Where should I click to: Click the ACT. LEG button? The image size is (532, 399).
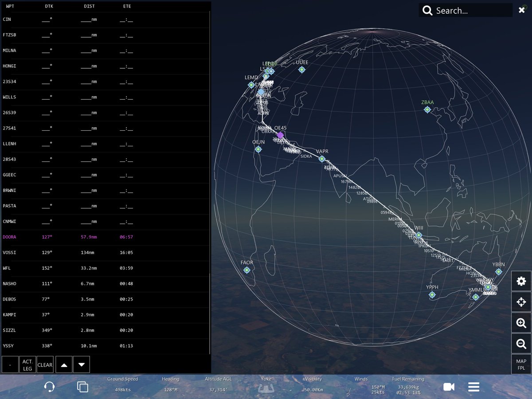pos(27,364)
